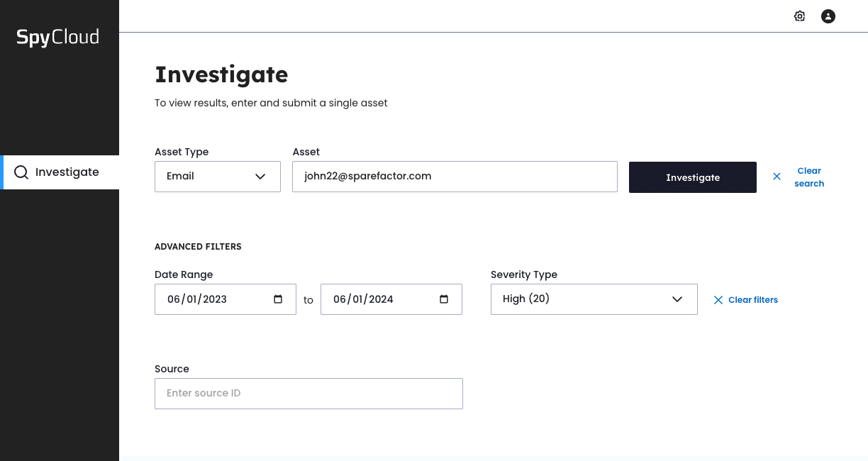Click the Enter source ID field
Screen dimensions: 868x461
308,393
